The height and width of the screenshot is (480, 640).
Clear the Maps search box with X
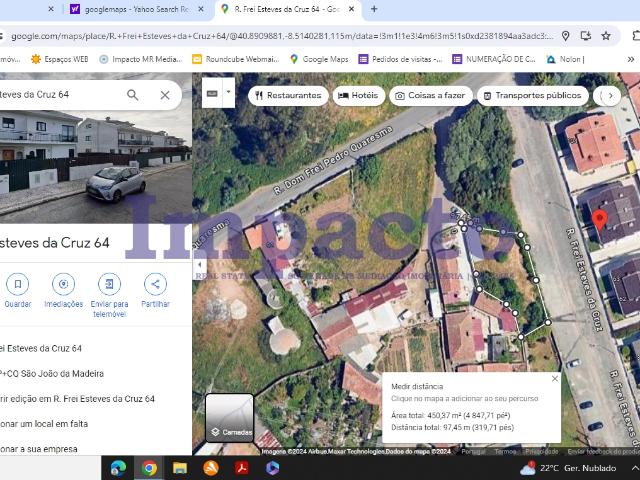pos(165,95)
